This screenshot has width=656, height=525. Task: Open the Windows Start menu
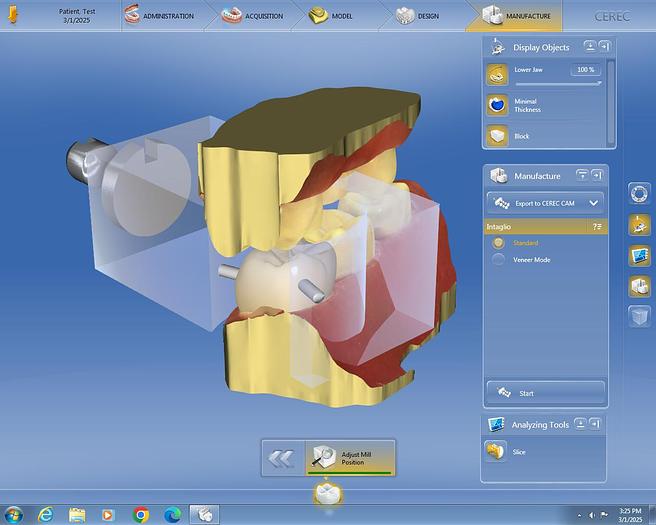click(x=14, y=514)
